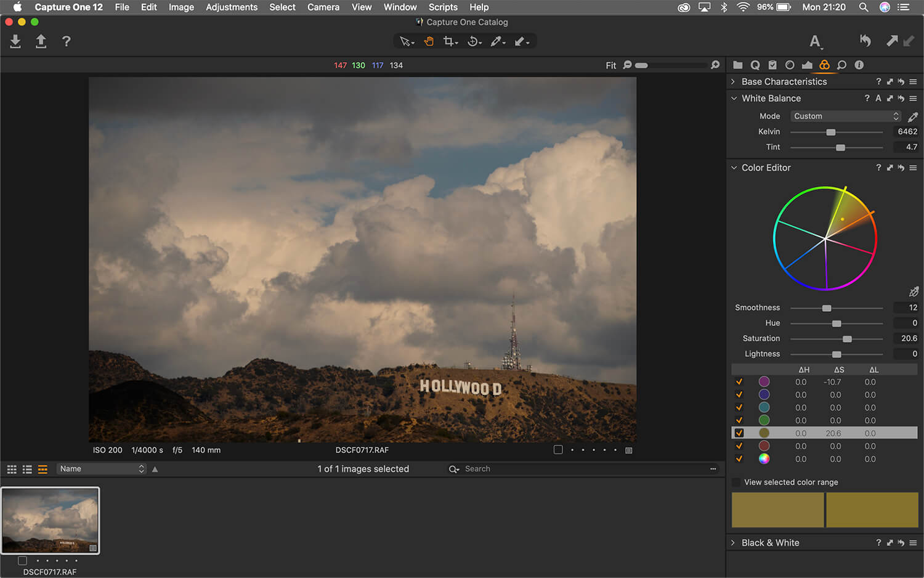The image size is (924, 578).
Task: Open the Camera menu
Action: pos(323,7)
